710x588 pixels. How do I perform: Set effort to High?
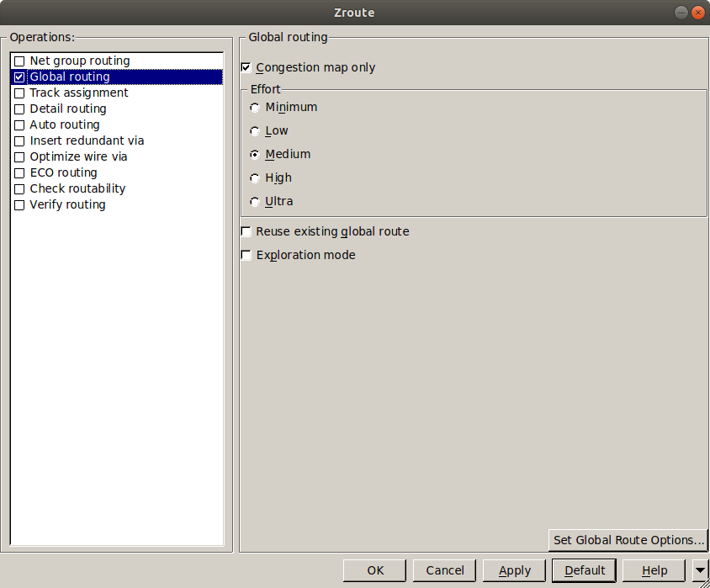255,178
